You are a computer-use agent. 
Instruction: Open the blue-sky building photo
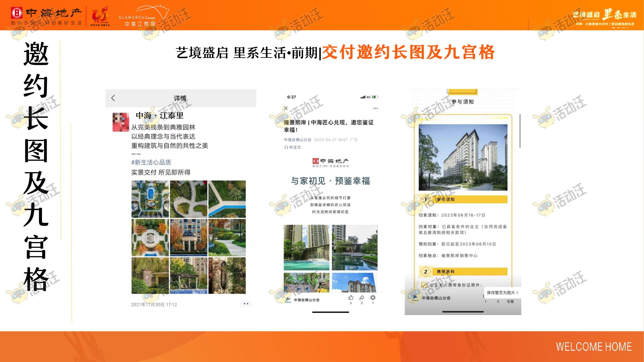click(x=354, y=283)
